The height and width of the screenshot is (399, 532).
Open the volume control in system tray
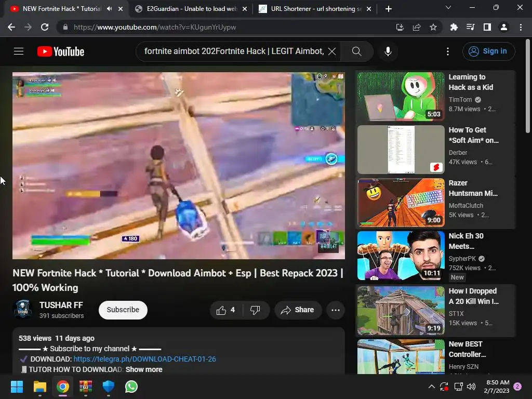point(471,387)
